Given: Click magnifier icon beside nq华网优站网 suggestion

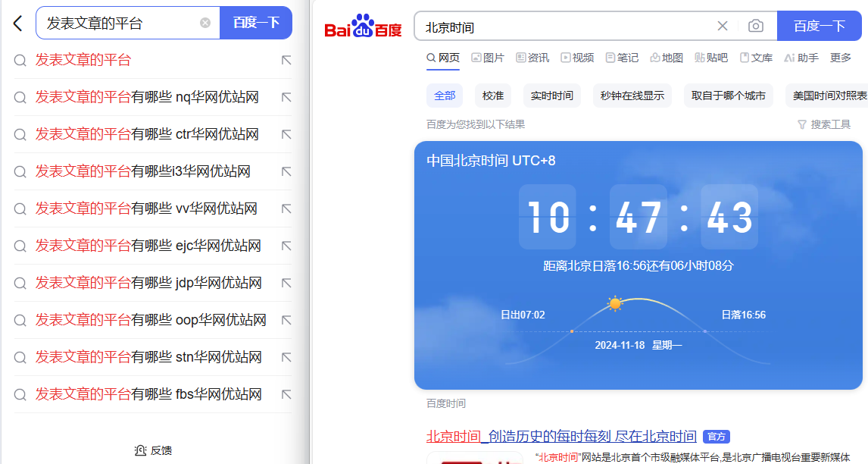Looking at the screenshot, I should point(20,98).
